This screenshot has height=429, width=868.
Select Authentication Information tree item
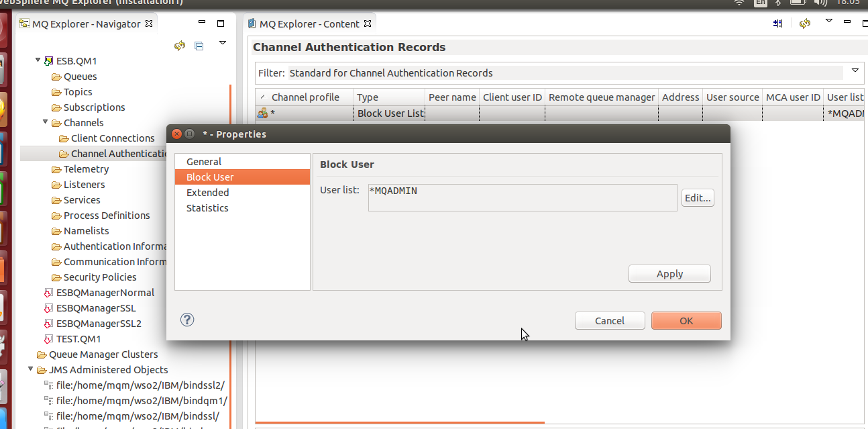(115, 246)
